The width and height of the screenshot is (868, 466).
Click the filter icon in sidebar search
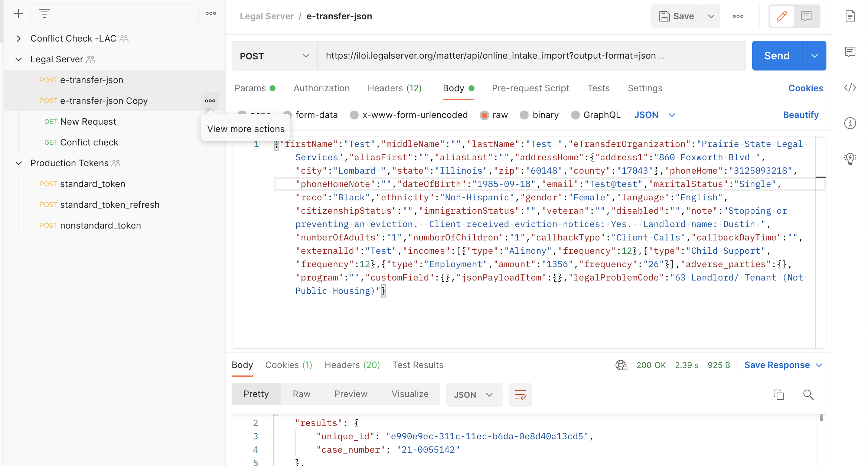point(45,14)
